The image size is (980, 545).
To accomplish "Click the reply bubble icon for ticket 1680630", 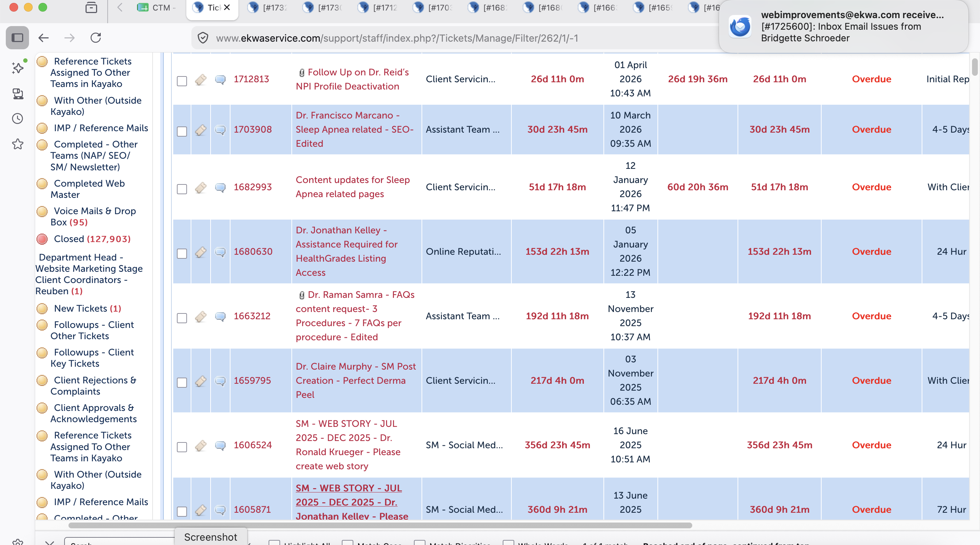I will pyautogui.click(x=220, y=252).
